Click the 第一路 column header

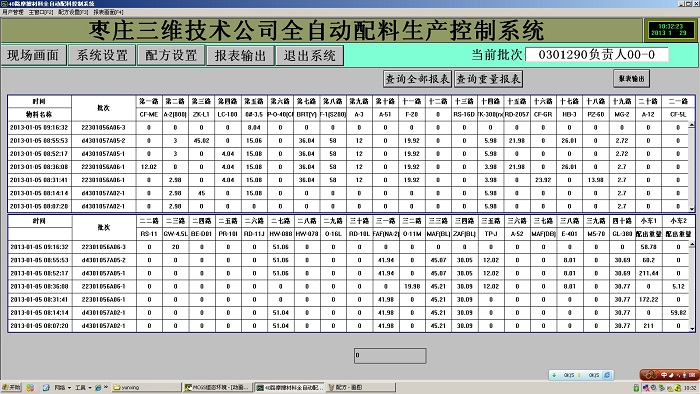pyautogui.click(x=149, y=101)
